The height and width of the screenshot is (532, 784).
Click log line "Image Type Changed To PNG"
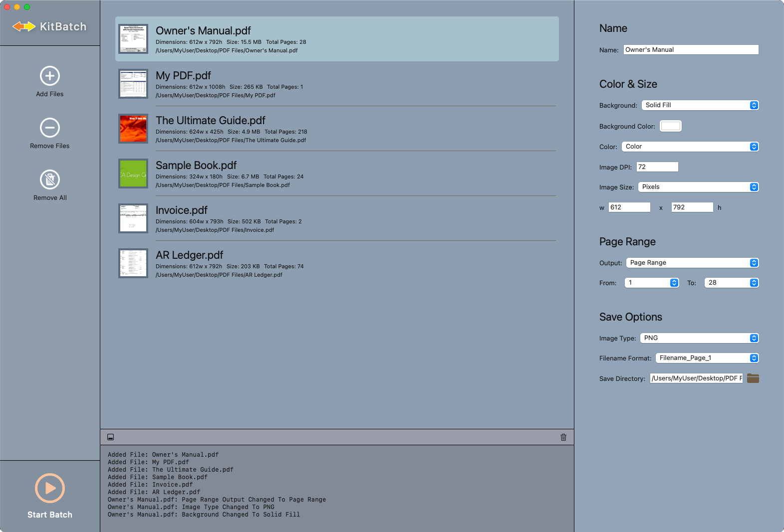pyautogui.click(x=191, y=507)
